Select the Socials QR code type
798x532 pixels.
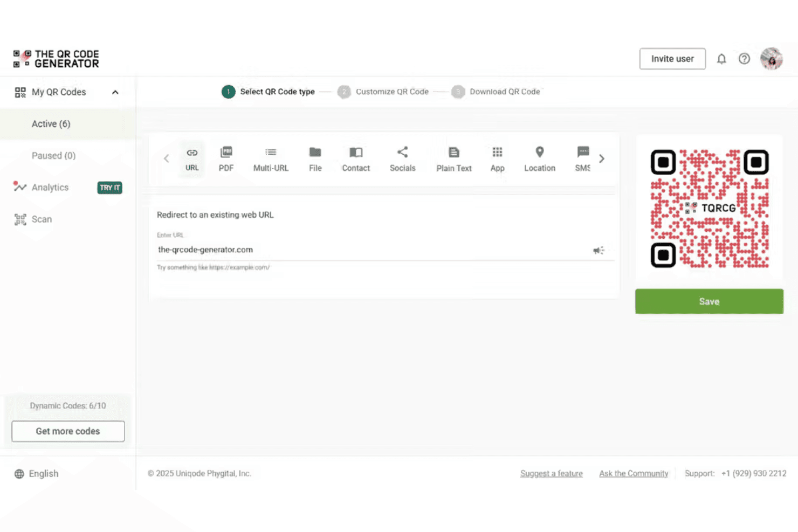(403, 159)
